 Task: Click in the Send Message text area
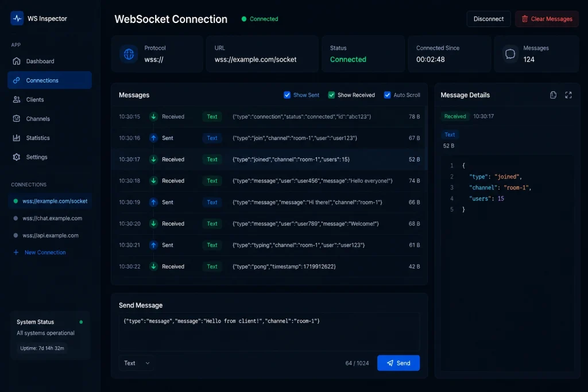(x=269, y=332)
